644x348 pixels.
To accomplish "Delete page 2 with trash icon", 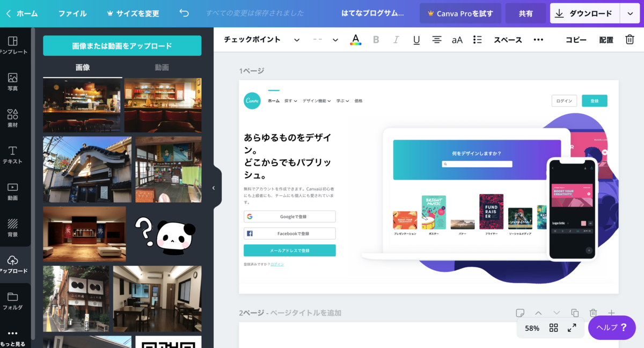I will click(x=593, y=313).
